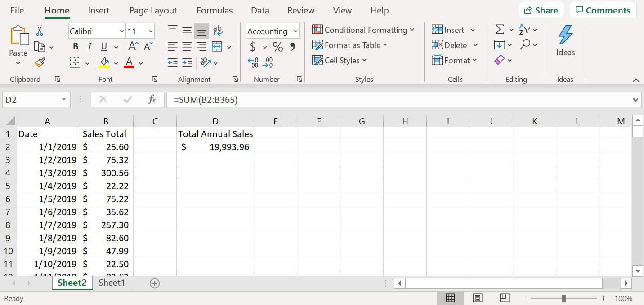Open the Review menu tab

[x=300, y=10]
